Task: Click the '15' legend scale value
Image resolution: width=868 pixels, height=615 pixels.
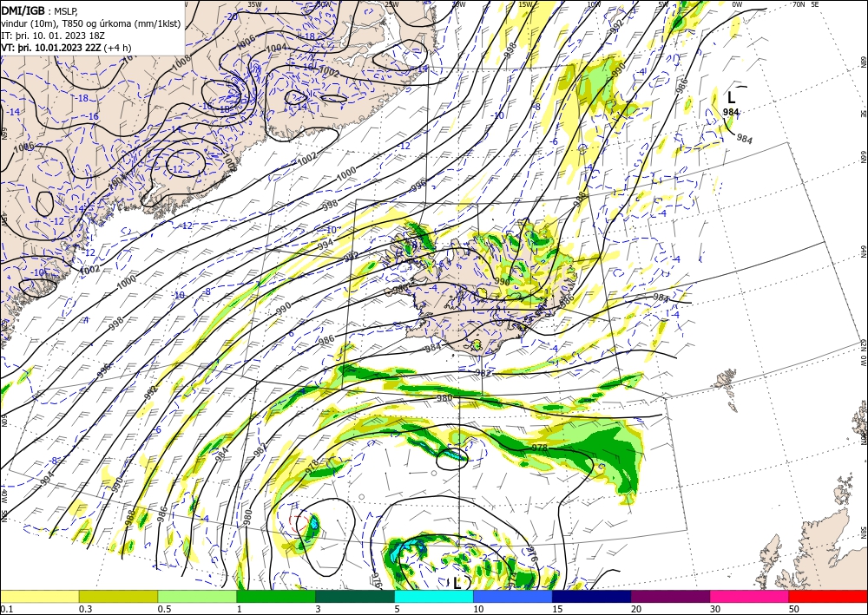Action: (557, 609)
